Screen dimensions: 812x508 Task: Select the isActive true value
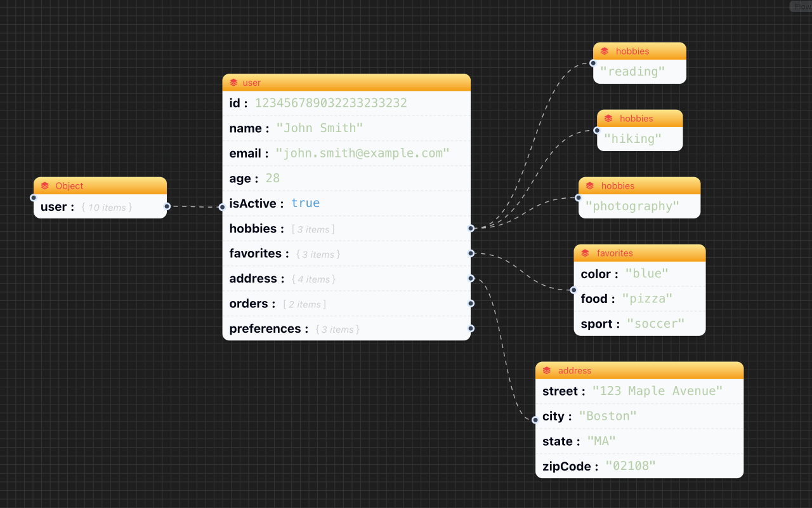305,203
